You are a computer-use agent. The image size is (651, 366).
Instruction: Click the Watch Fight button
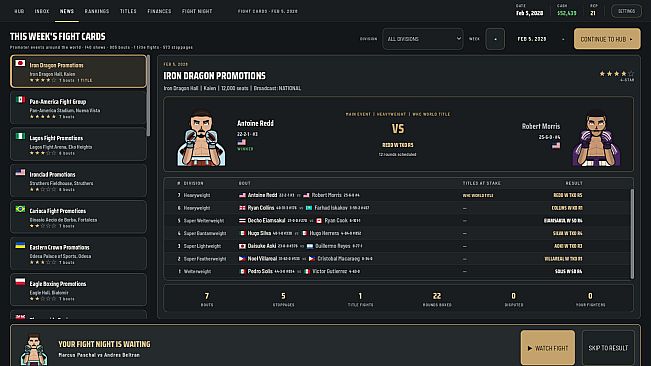pos(548,348)
